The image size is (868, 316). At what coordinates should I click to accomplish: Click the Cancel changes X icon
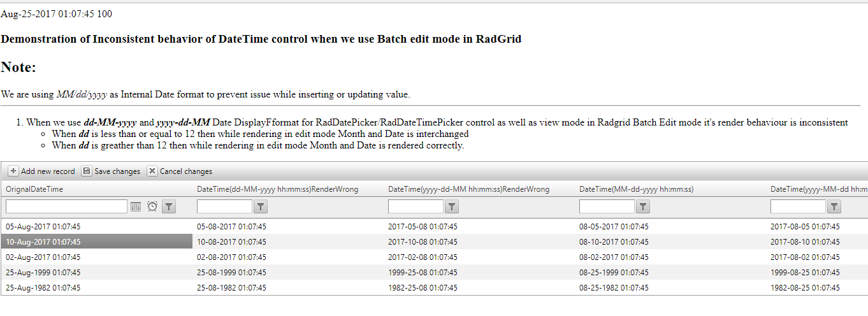point(152,171)
